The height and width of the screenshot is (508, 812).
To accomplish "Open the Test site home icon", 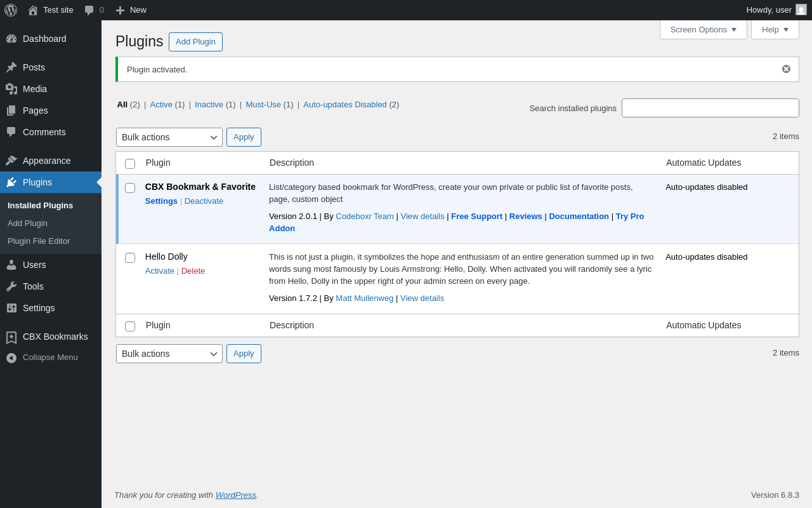I will pos(33,10).
